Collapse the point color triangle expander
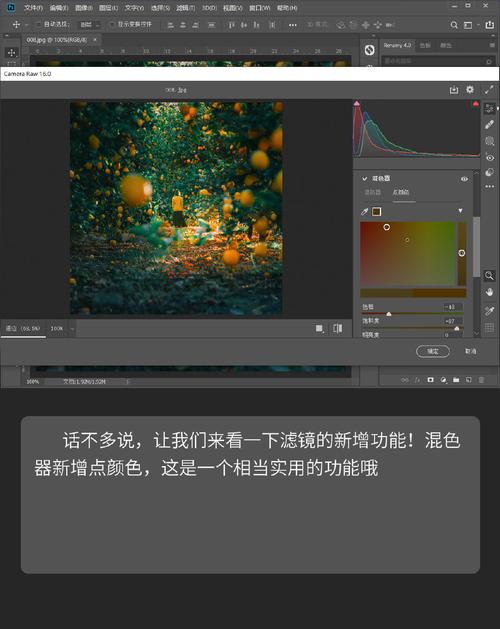This screenshot has height=629, width=500. pos(460,211)
